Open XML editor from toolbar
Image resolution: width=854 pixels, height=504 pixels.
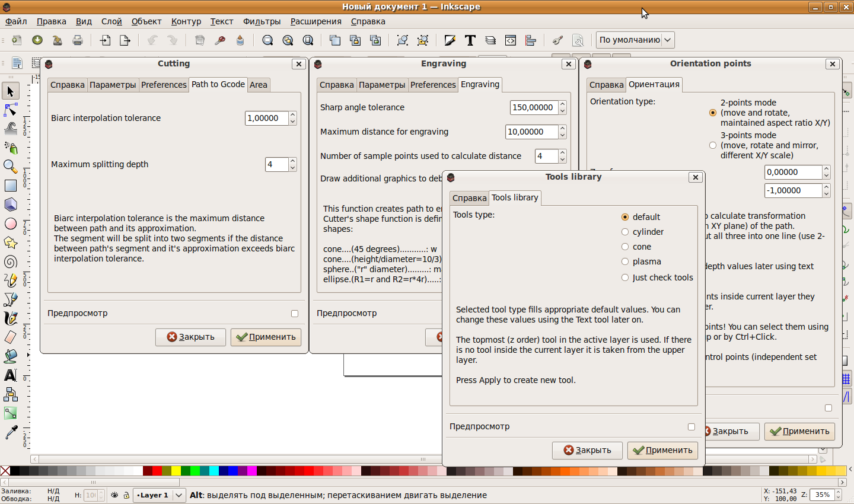click(x=511, y=40)
